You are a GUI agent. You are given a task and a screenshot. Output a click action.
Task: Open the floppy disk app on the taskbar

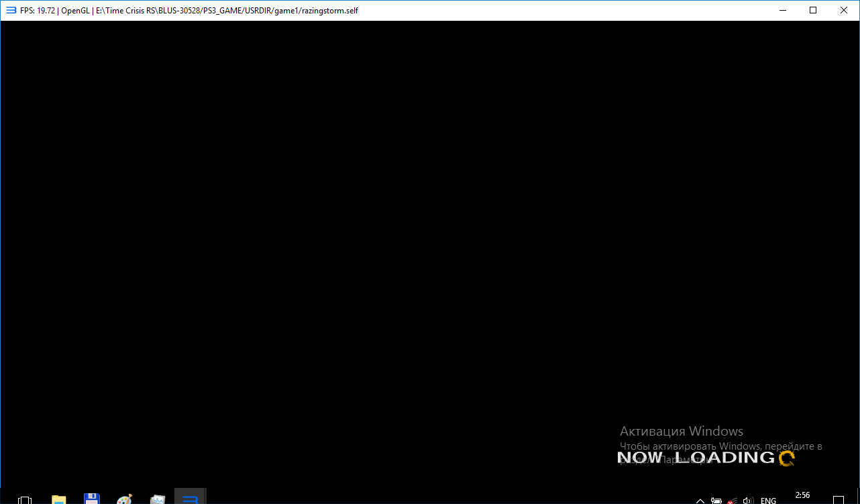click(x=92, y=499)
